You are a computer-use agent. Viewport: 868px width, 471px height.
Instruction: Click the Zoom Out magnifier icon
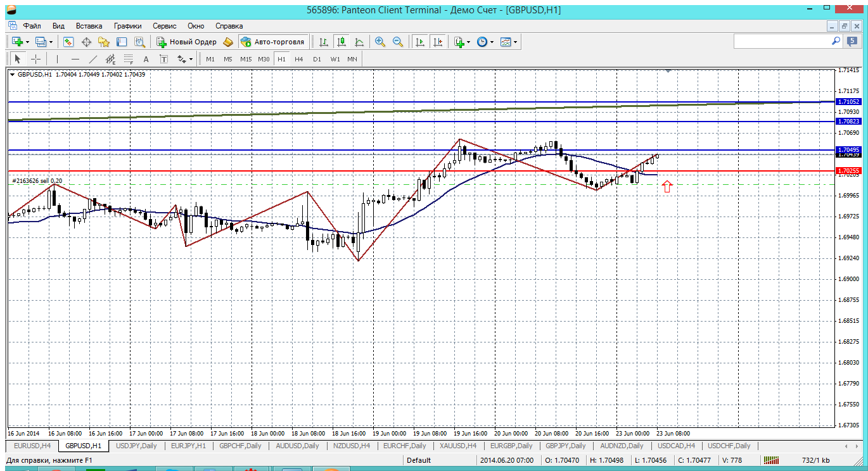click(x=398, y=42)
